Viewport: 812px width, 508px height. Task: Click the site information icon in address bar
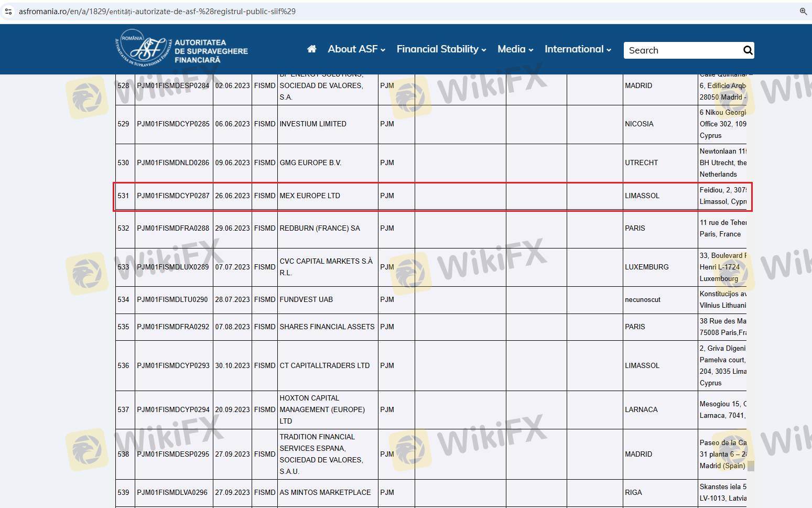coord(8,12)
